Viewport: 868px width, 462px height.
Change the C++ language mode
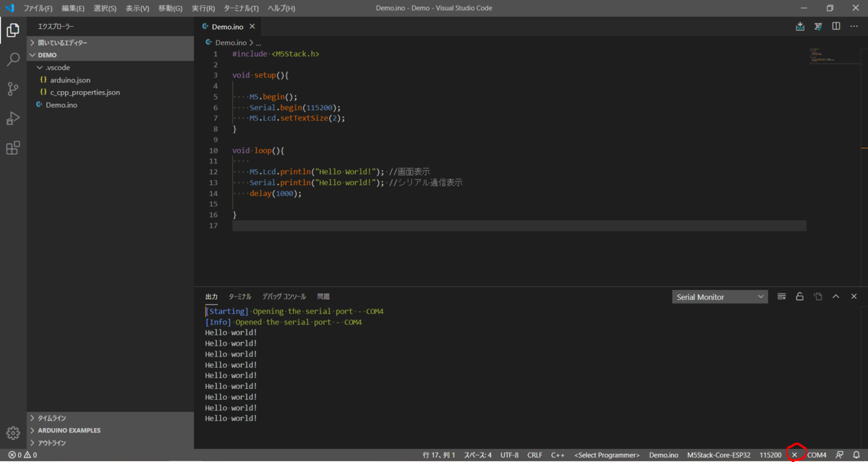pos(558,455)
